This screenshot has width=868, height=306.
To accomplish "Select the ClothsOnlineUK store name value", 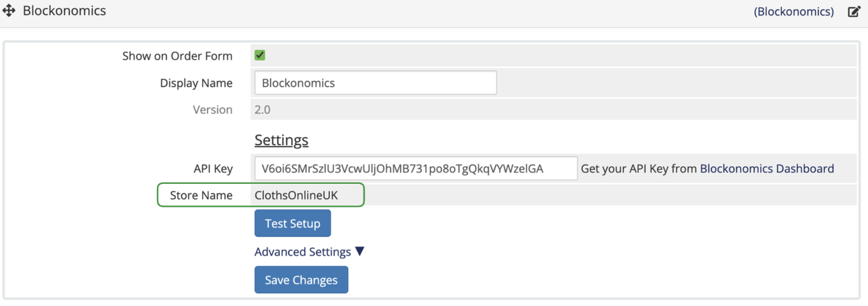I will (296, 195).
